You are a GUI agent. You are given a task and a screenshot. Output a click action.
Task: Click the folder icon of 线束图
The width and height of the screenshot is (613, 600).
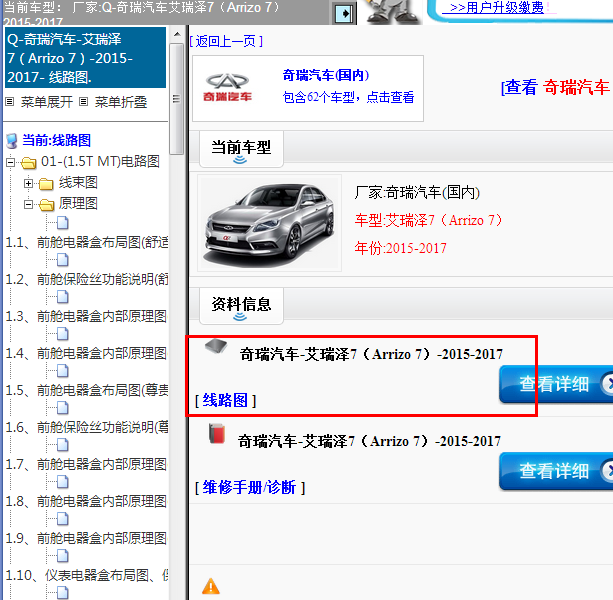point(46,183)
